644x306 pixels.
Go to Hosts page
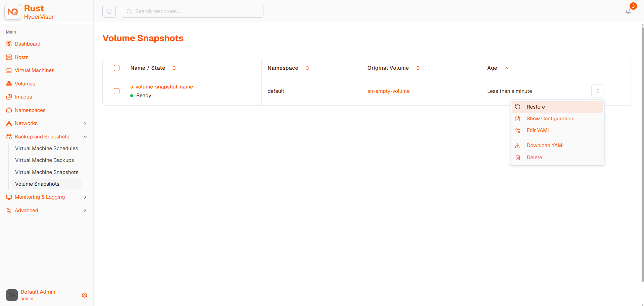(21, 57)
